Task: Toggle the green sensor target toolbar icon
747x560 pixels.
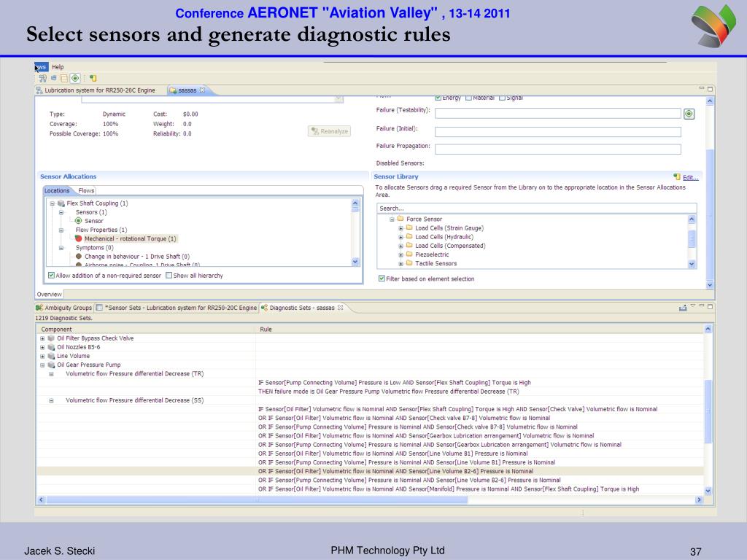Action: [75, 78]
